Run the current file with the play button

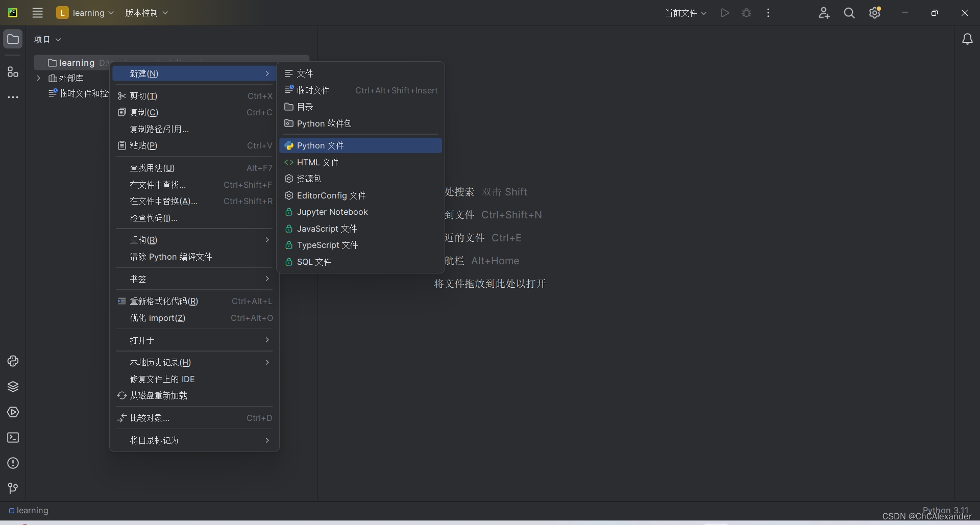(725, 13)
